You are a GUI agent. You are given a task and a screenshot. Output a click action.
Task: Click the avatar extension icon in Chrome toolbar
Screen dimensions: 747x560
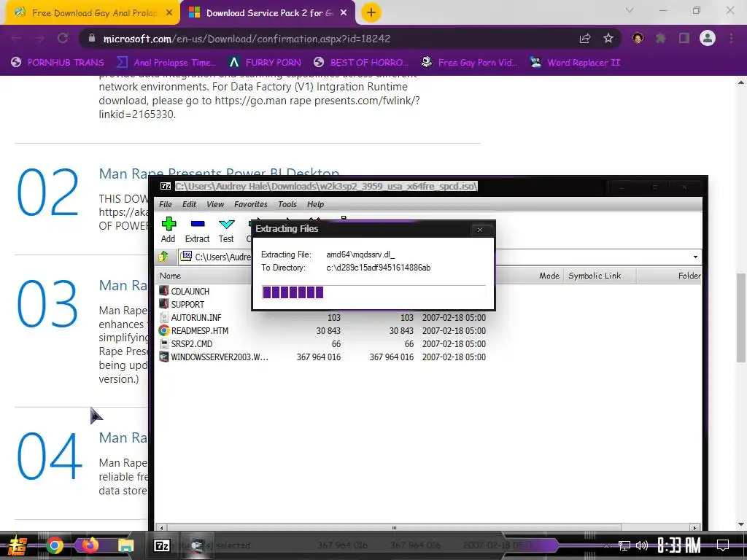point(638,39)
